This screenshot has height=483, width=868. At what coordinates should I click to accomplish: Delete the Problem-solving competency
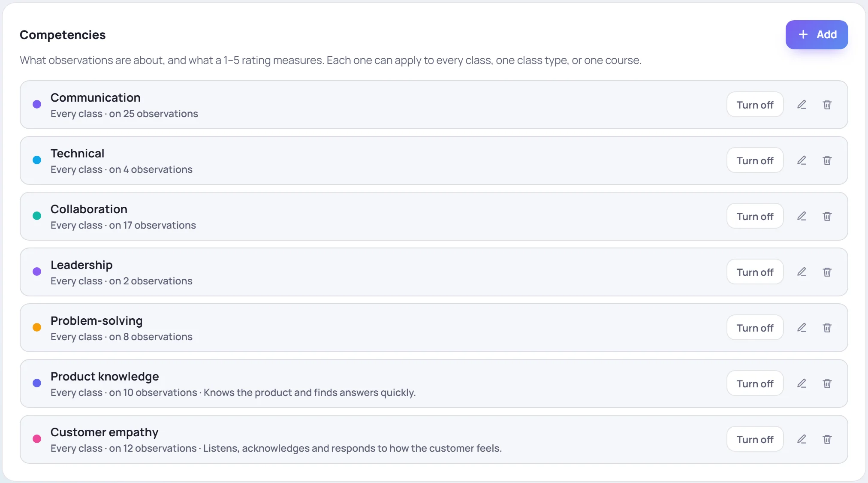827,328
